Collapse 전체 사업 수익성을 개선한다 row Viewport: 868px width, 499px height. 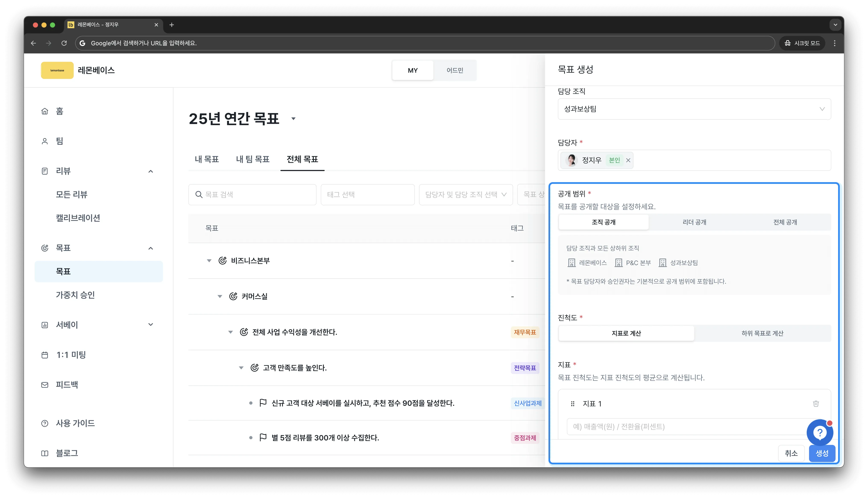[230, 332]
